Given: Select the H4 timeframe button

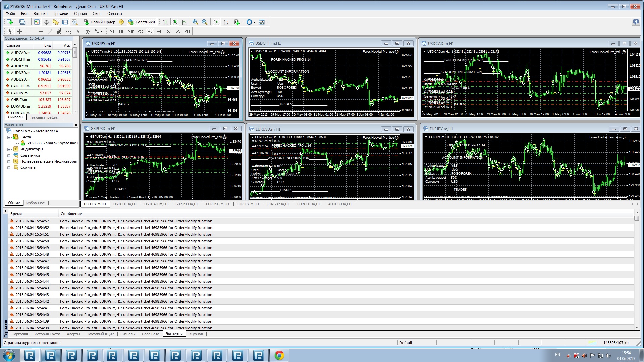Looking at the screenshot, I should [x=159, y=31].
